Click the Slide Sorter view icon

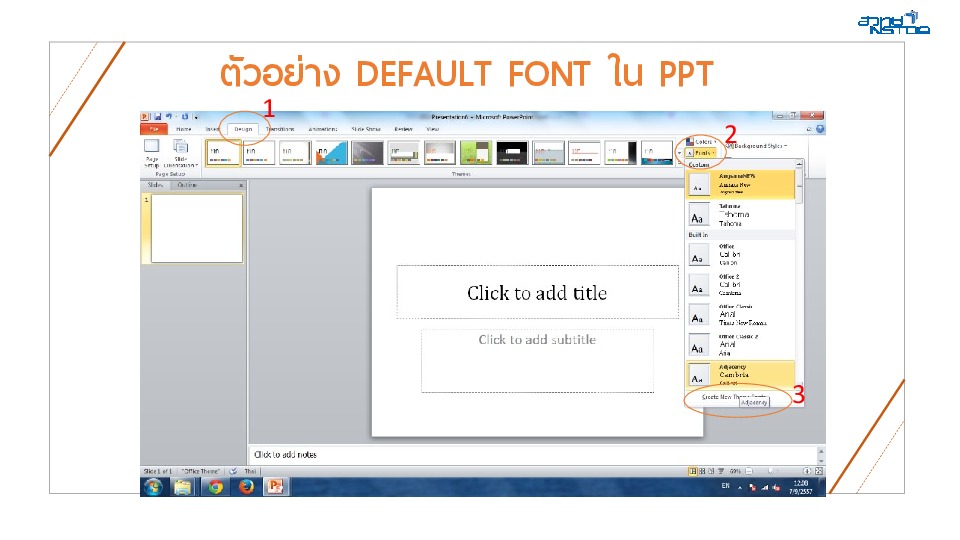[702, 471]
